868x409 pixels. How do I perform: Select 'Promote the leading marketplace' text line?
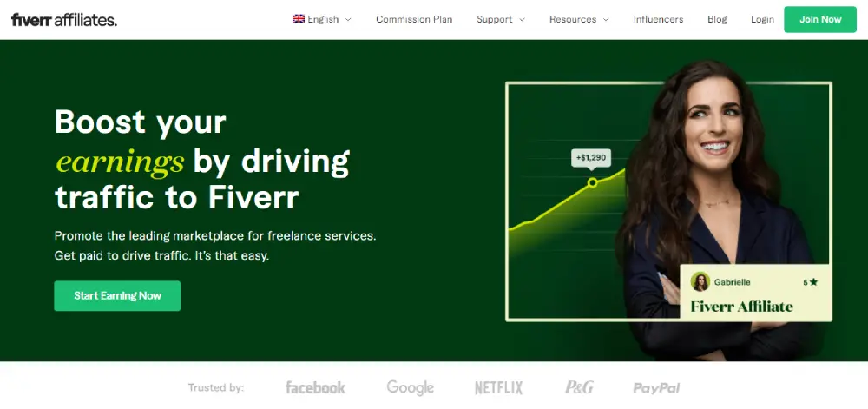[215, 236]
